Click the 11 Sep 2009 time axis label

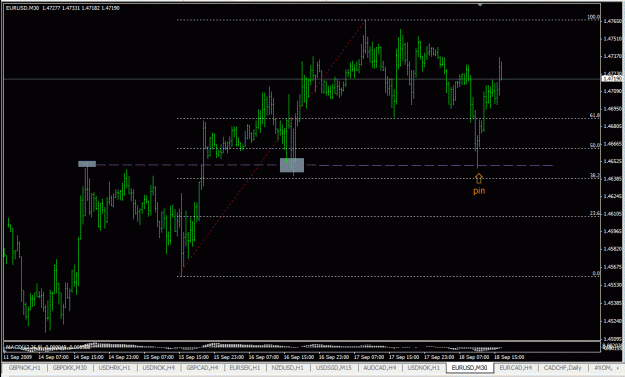pyautogui.click(x=19, y=357)
